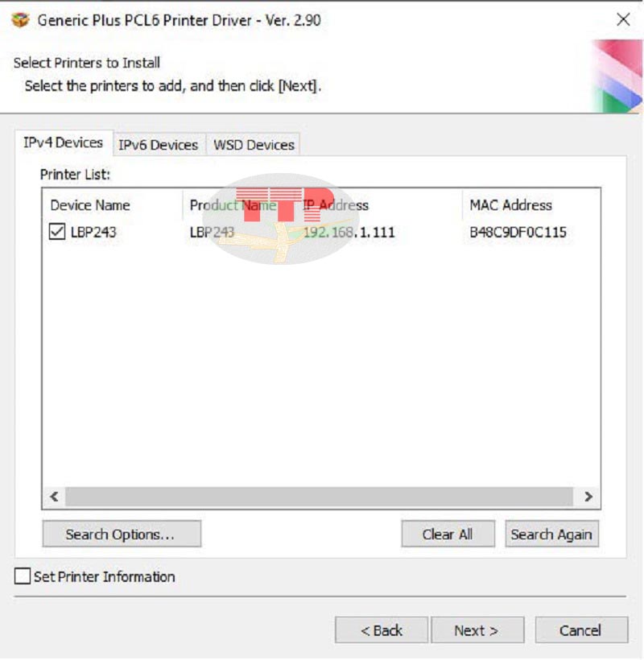Select the IPv4 Devices tab
Viewport: 644px width, 660px height.
point(63,142)
